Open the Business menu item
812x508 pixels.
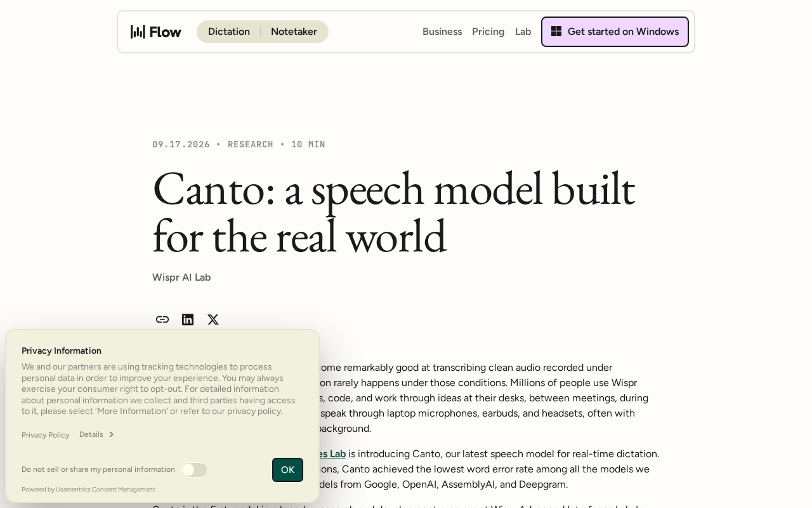[x=442, y=32]
